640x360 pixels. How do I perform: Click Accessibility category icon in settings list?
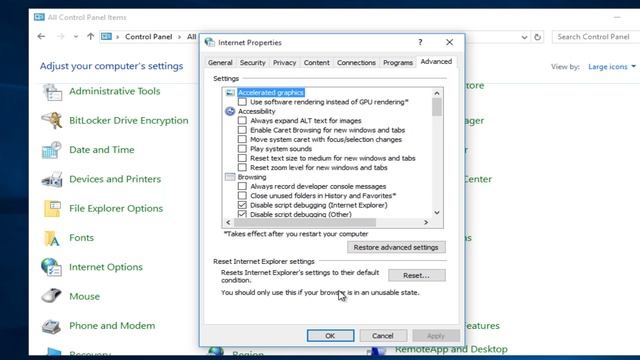click(x=230, y=111)
